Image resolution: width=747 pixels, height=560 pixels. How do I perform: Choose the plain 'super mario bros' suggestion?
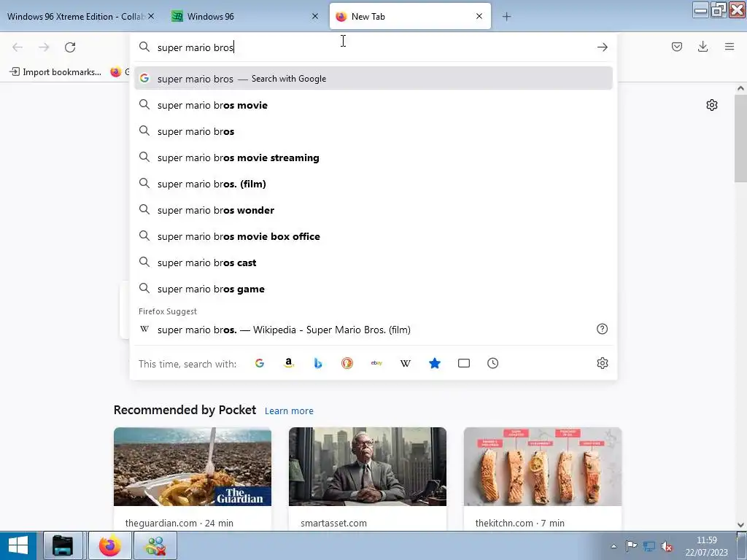click(x=373, y=131)
